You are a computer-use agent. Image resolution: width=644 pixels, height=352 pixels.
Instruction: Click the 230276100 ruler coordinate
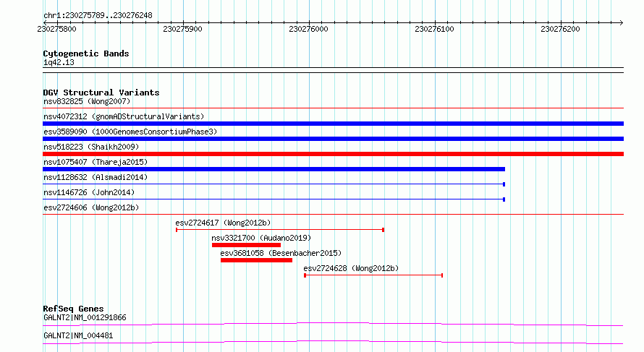pos(434,29)
